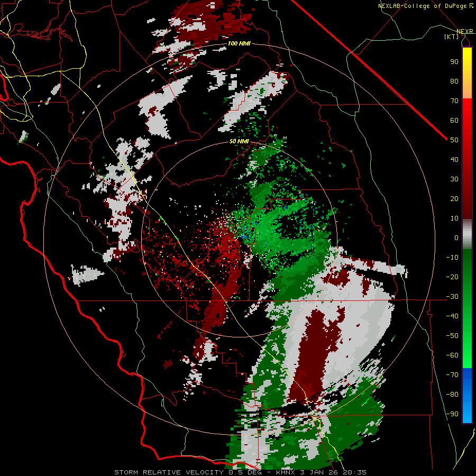Click the 50 NMI range ring label

pos(239,141)
